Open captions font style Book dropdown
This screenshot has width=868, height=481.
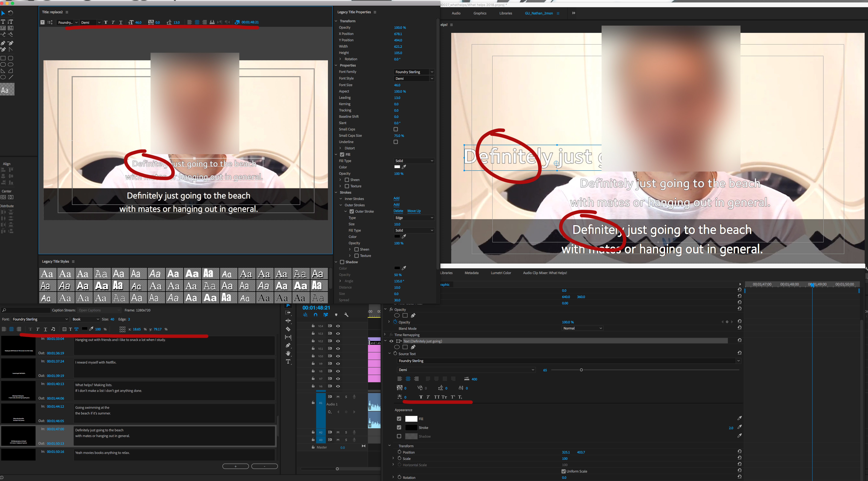86,319
